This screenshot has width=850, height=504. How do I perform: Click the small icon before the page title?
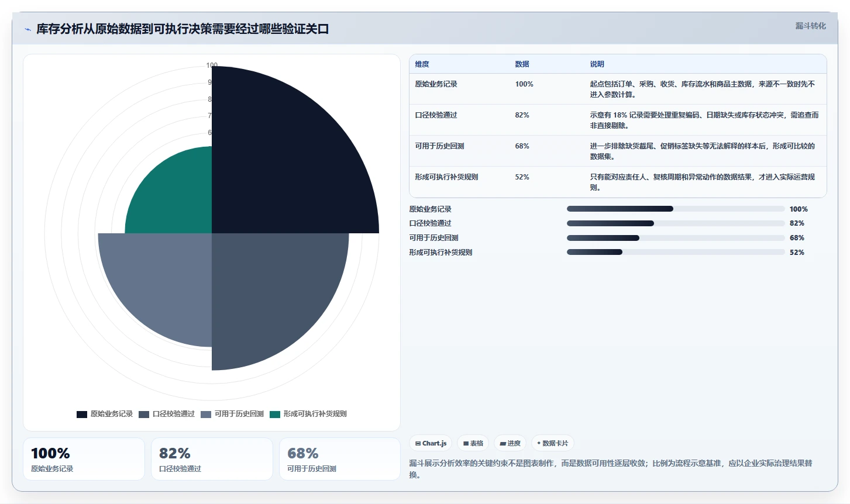click(27, 29)
